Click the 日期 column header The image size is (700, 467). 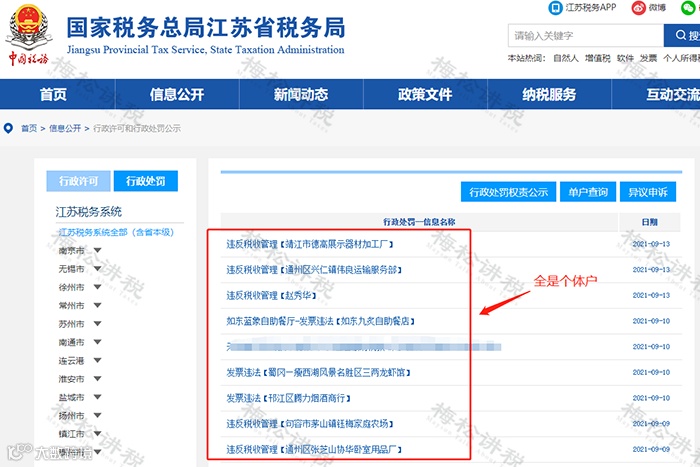[x=650, y=222]
